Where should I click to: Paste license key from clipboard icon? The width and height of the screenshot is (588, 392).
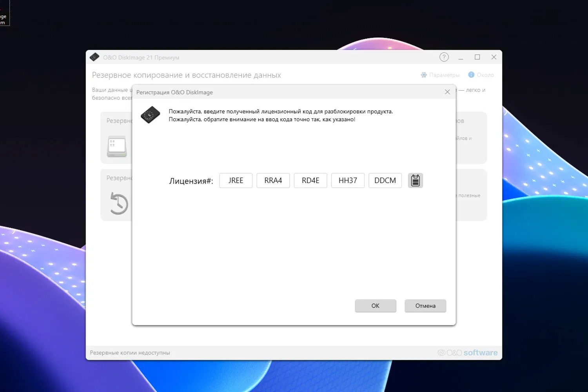pos(416,180)
